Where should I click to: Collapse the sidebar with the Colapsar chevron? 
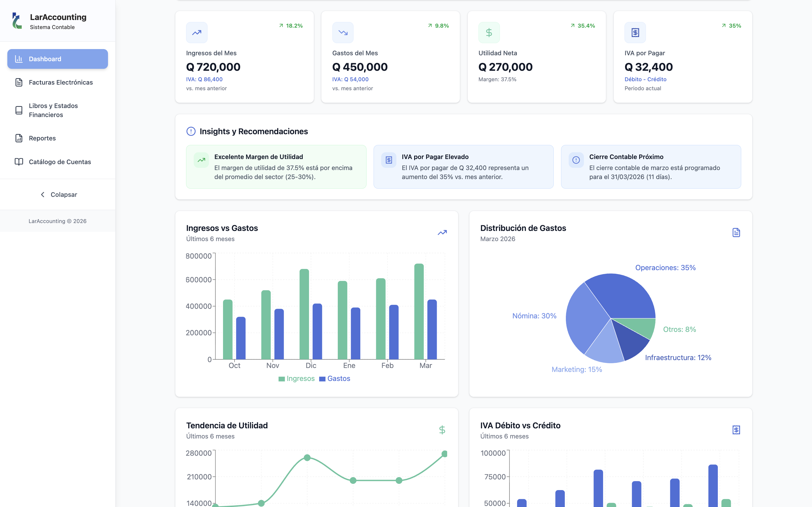(x=43, y=195)
